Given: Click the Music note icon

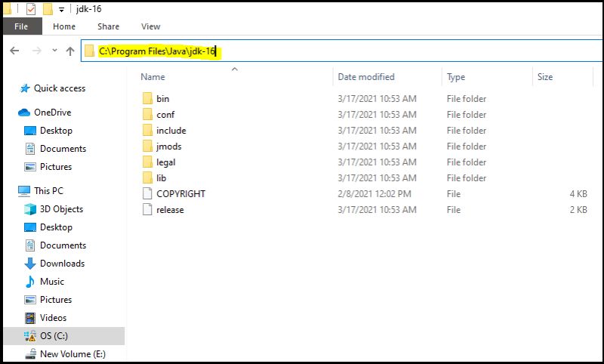Looking at the screenshot, I should click(x=30, y=282).
